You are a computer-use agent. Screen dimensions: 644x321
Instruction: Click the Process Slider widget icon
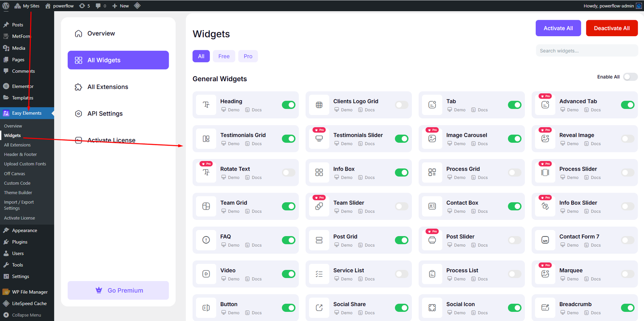pyautogui.click(x=545, y=173)
